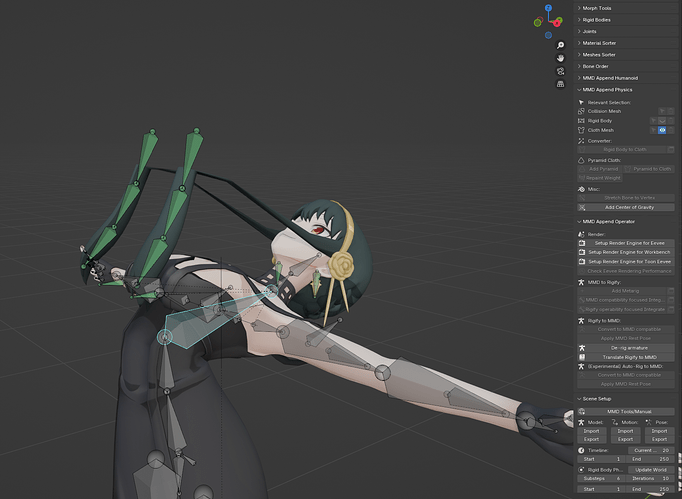Click the Cloth Mesh shirt icon
The width and height of the screenshot is (682, 499).
pyautogui.click(x=581, y=130)
